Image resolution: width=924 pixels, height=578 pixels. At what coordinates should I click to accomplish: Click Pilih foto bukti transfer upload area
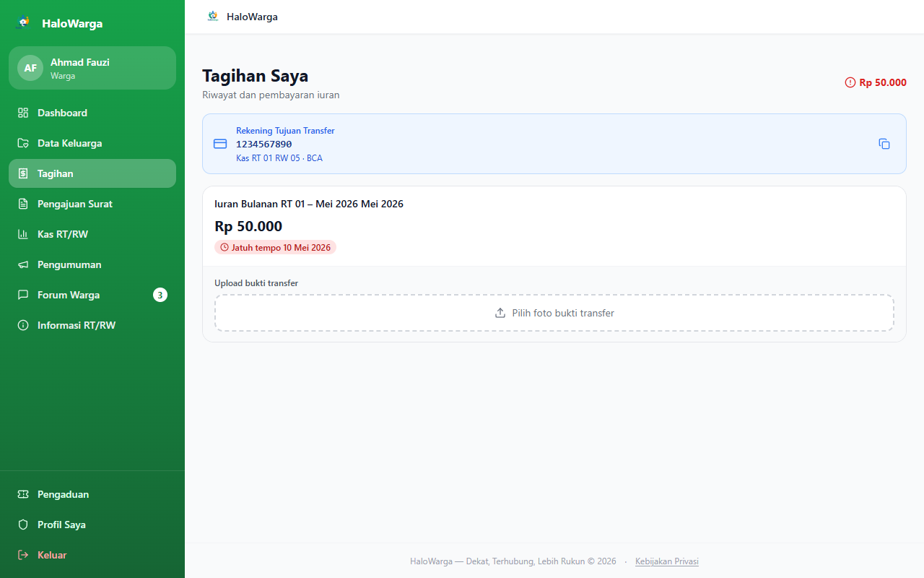(554, 313)
